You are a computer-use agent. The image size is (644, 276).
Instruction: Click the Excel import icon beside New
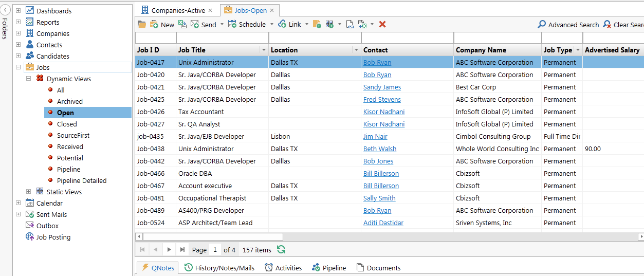click(182, 24)
